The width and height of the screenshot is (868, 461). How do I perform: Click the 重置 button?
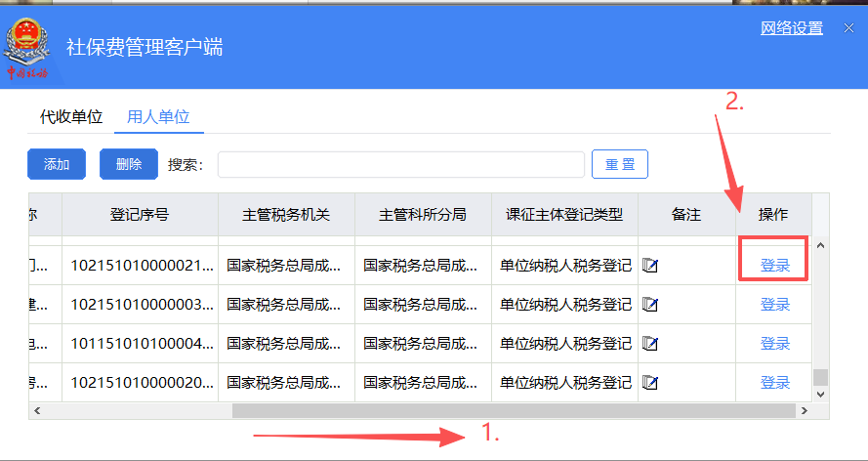pyautogui.click(x=619, y=164)
